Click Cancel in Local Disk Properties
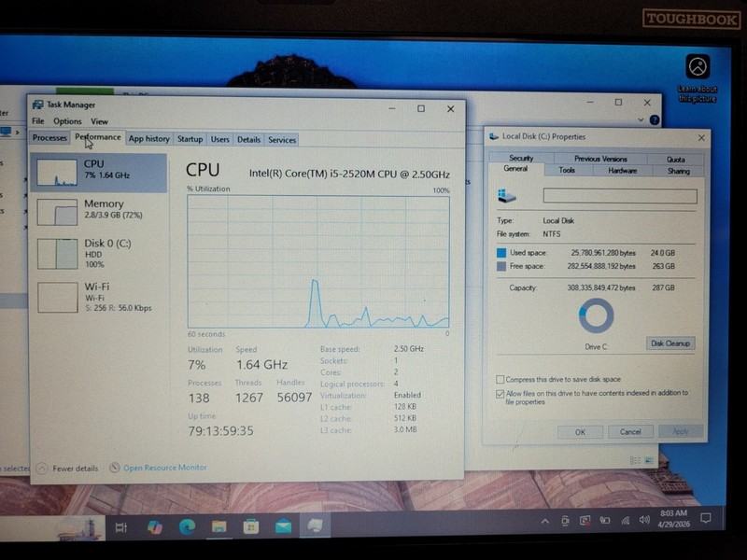This screenshot has width=747, height=560. click(x=630, y=431)
